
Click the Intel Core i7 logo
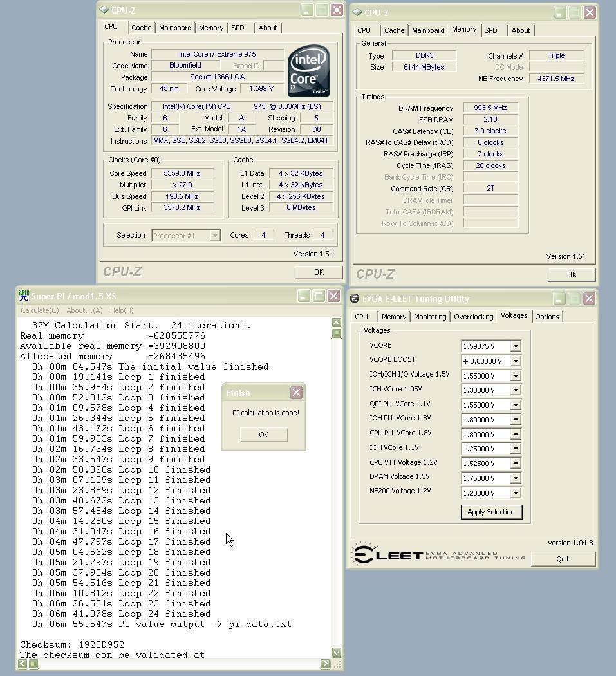pos(309,70)
